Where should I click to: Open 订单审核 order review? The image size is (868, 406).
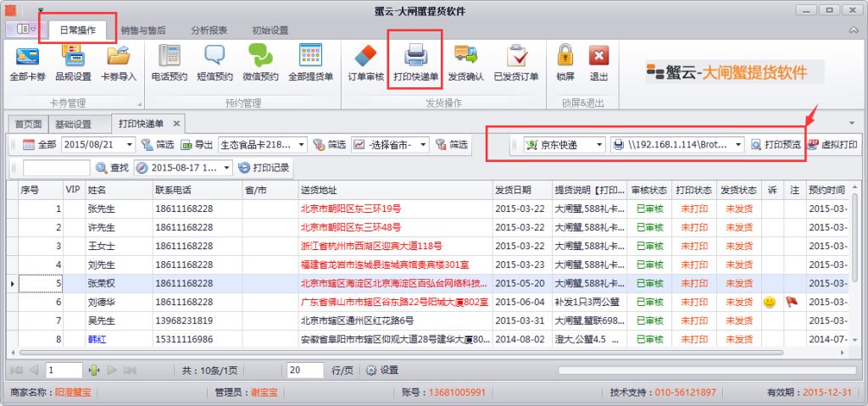pos(365,64)
